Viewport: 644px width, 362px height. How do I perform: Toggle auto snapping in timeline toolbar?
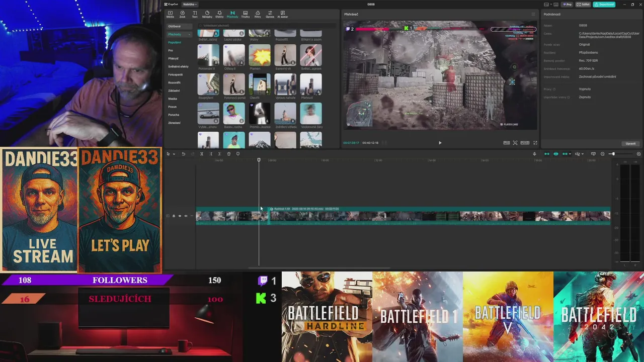pyautogui.click(x=555, y=154)
